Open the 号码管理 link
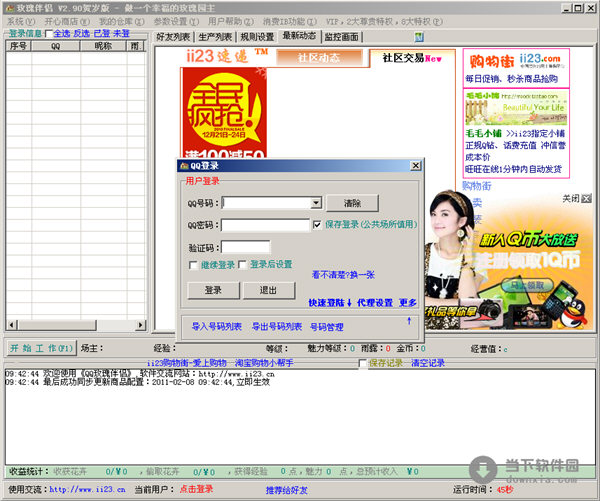 pos(326,327)
